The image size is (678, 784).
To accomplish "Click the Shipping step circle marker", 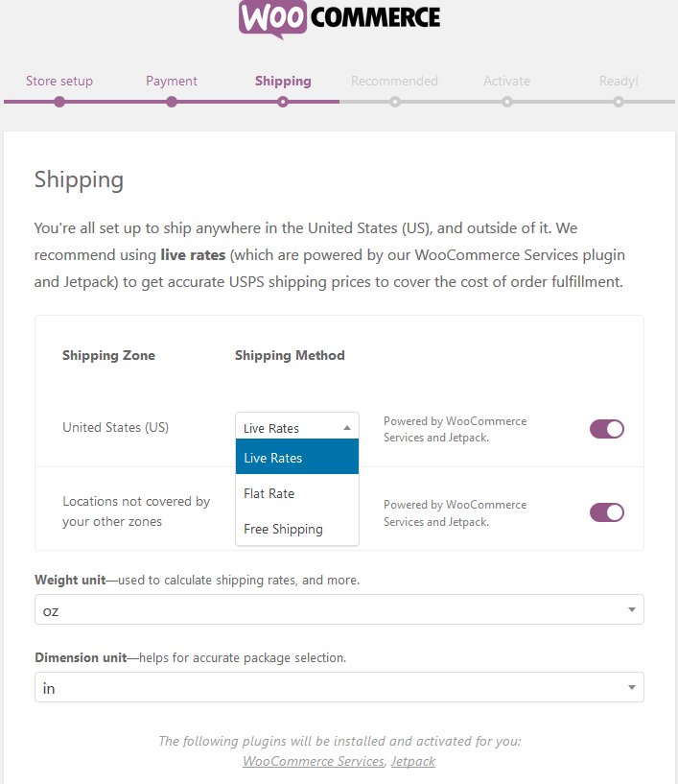I will 283,100.
